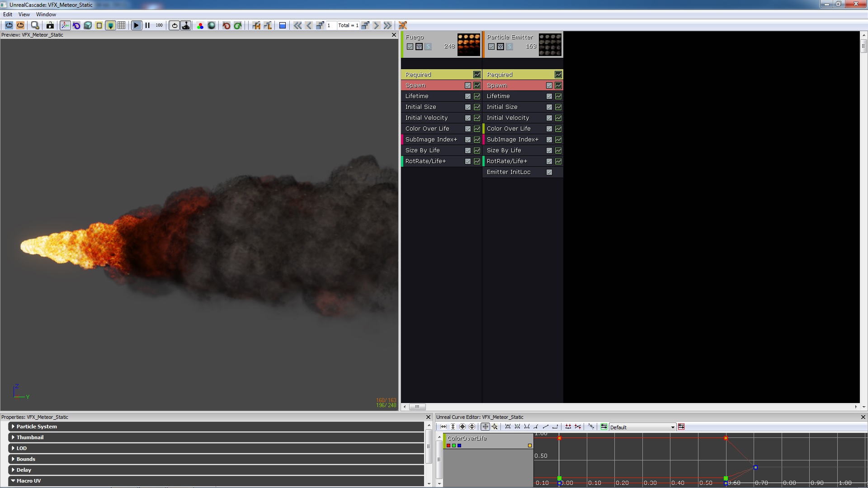Select Color Over Life module in Fuego
868x488 pixels.
(x=427, y=129)
